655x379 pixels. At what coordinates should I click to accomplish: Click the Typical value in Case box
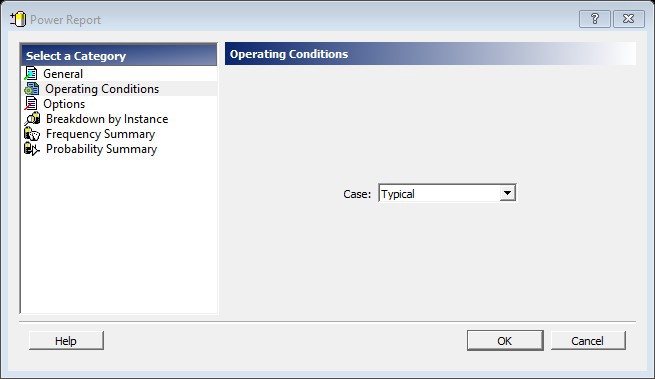[x=398, y=194]
